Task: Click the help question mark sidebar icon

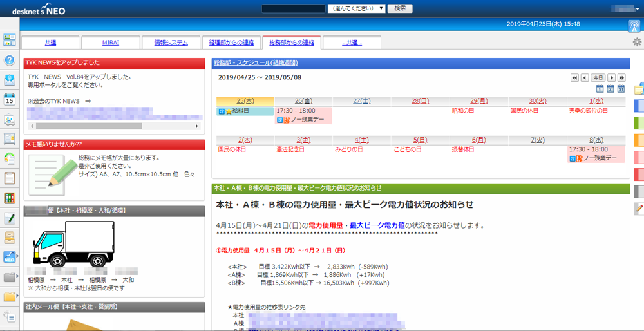Action: click(x=10, y=60)
